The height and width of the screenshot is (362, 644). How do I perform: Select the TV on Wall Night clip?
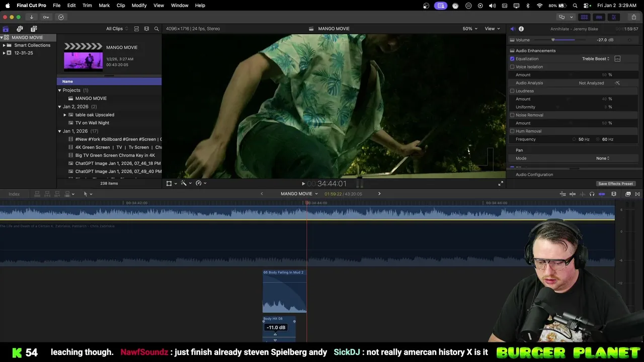coord(92,123)
